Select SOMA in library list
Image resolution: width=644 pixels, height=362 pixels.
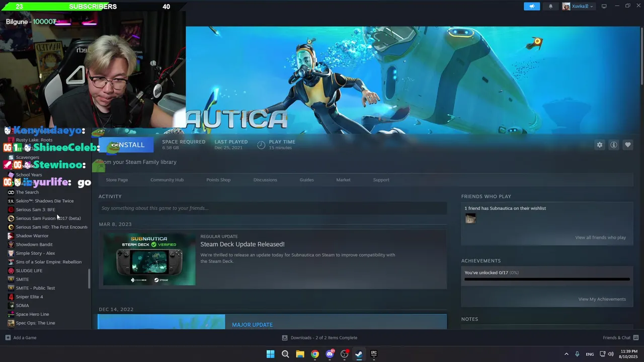22,305
